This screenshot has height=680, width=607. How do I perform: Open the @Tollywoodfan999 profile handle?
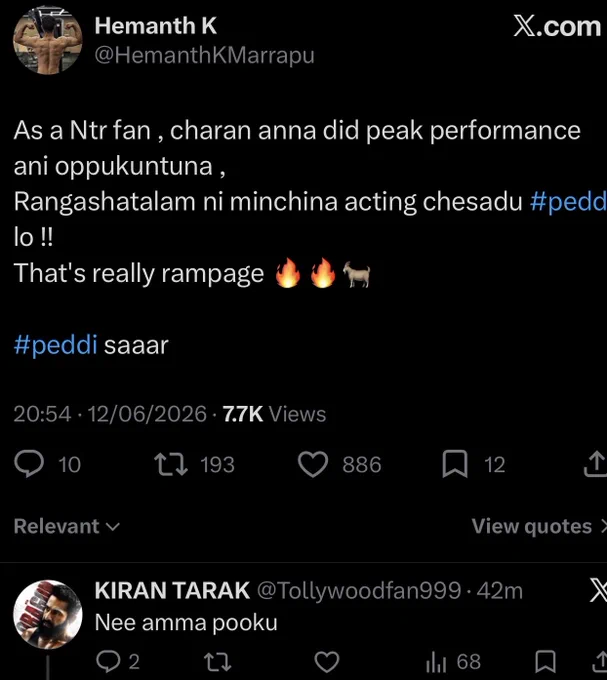[359, 591]
